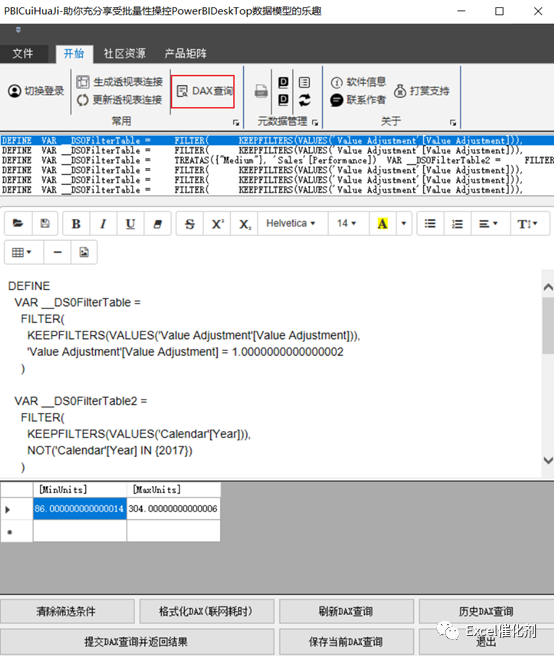
Task: Insert a horizontal rule
Action: 57,252
